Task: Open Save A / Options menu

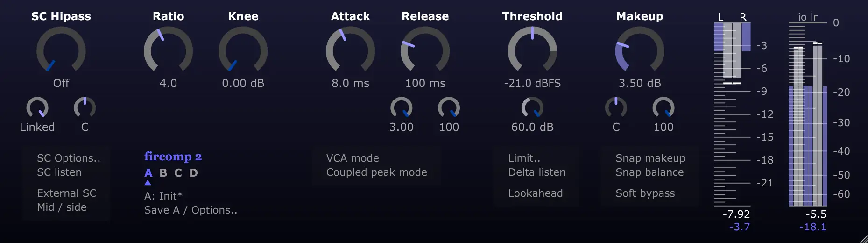Action: click(x=191, y=210)
